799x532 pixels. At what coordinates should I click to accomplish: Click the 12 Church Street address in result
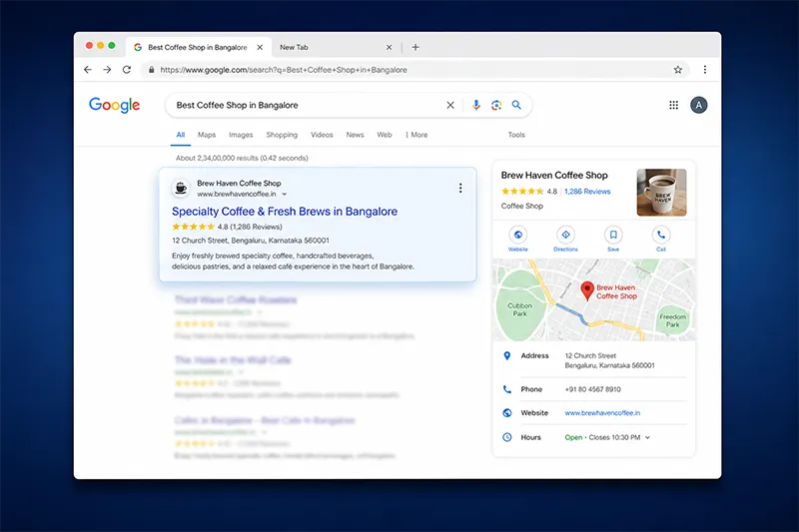pyautogui.click(x=251, y=241)
